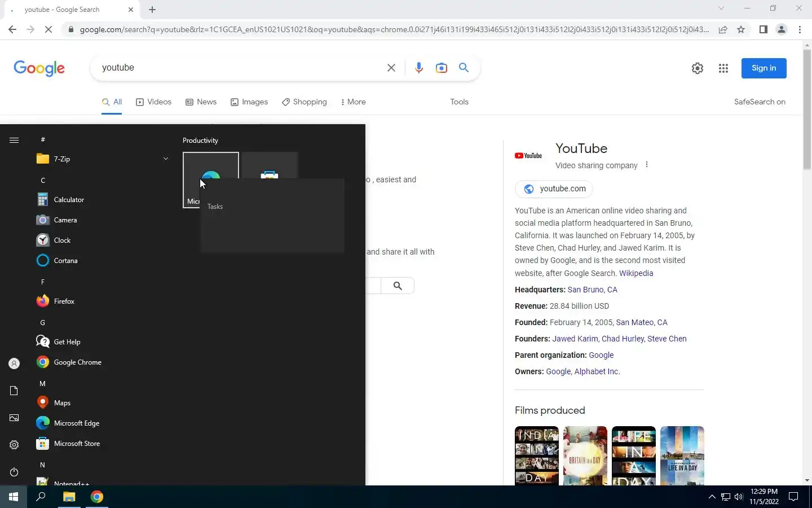Open Chrome side panel button
This screenshot has height=508, width=812.
(763, 29)
